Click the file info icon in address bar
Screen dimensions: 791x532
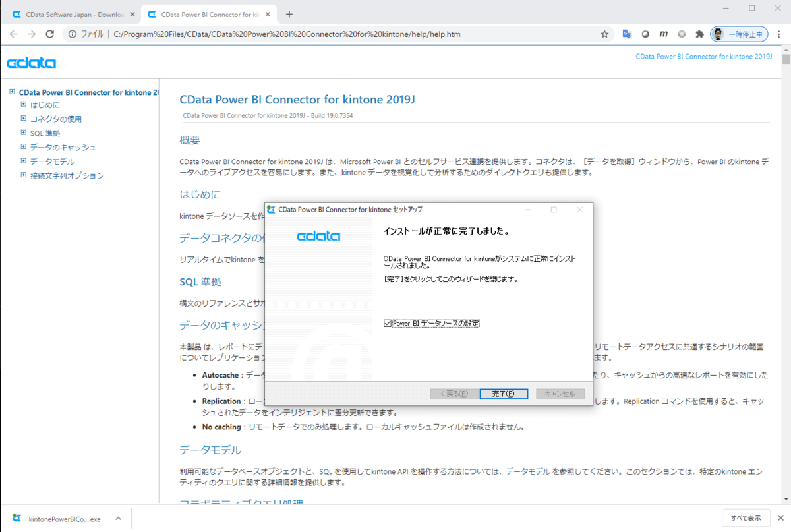(73, 34)
